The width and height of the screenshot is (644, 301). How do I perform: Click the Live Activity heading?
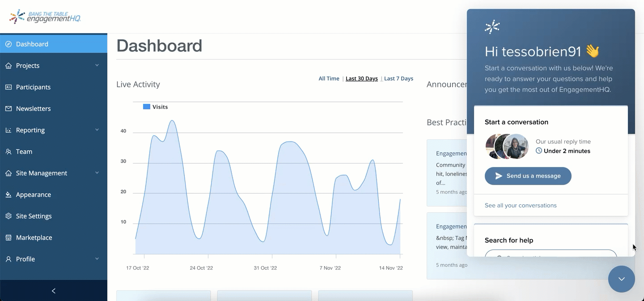138,84
